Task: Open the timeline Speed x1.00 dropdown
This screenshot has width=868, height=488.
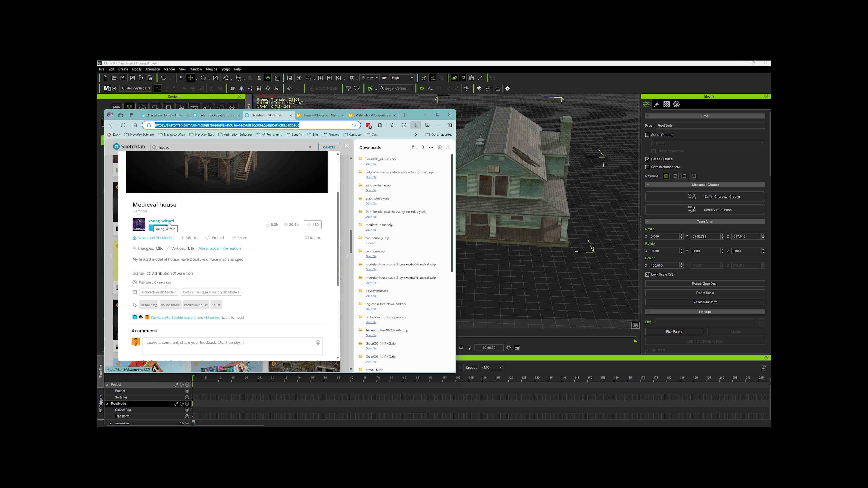Action: coord(492,367)
